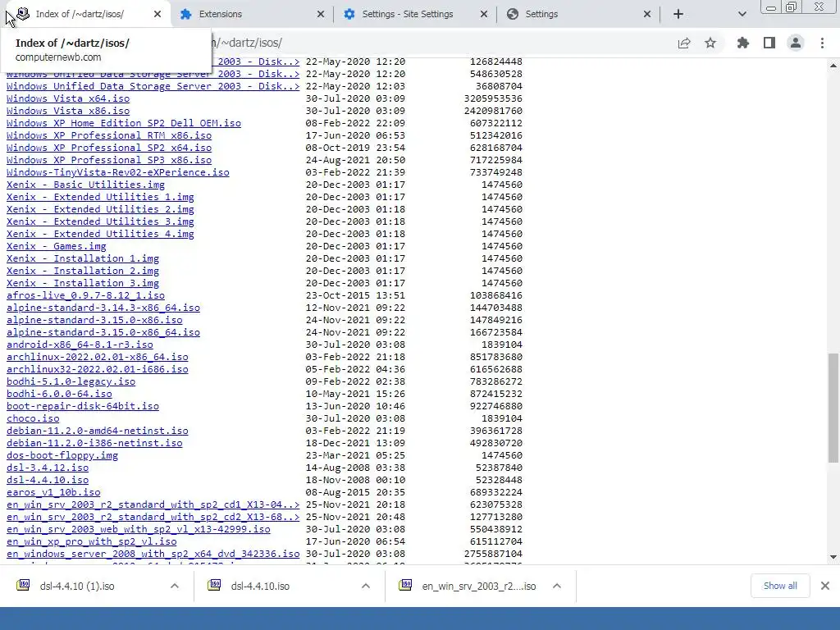Open Xenix - Extended Utilities 1.img link
Image resolution: width=840 pixels, height=630 pixels.
(100, 197)
